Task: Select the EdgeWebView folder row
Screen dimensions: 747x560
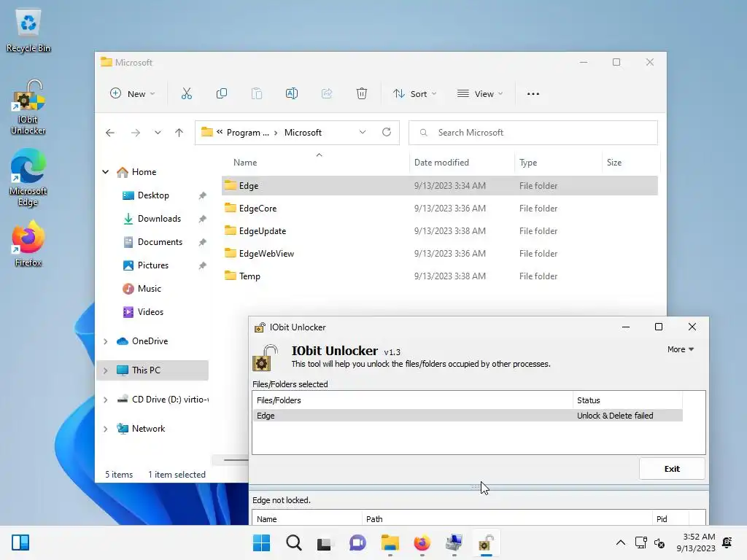Action: click(439, 254)
